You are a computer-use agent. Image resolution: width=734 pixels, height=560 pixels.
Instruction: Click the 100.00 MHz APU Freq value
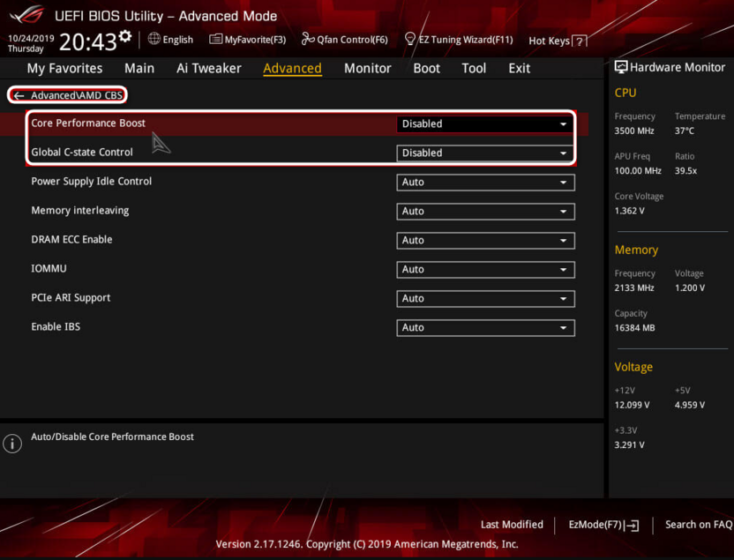638,171
